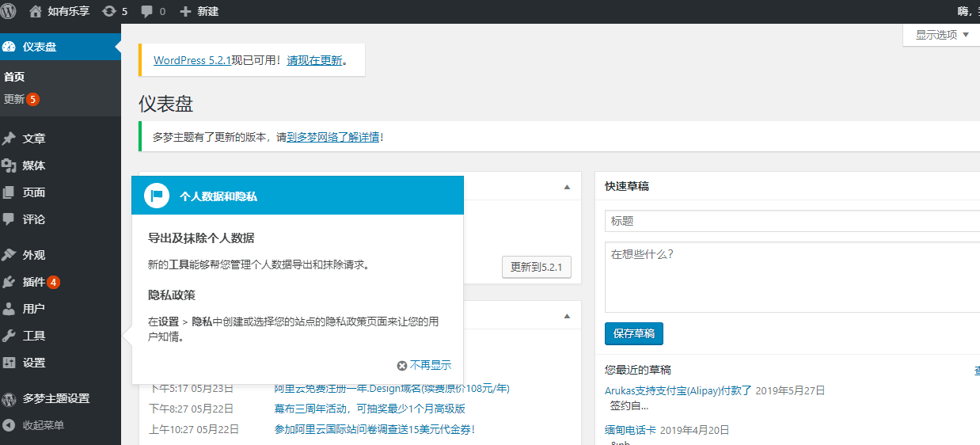Click the 更新到5.2.1 button

click(536, 267)
